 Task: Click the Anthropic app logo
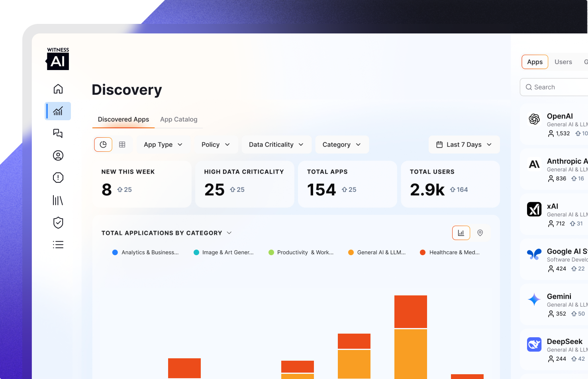[534, 164]
